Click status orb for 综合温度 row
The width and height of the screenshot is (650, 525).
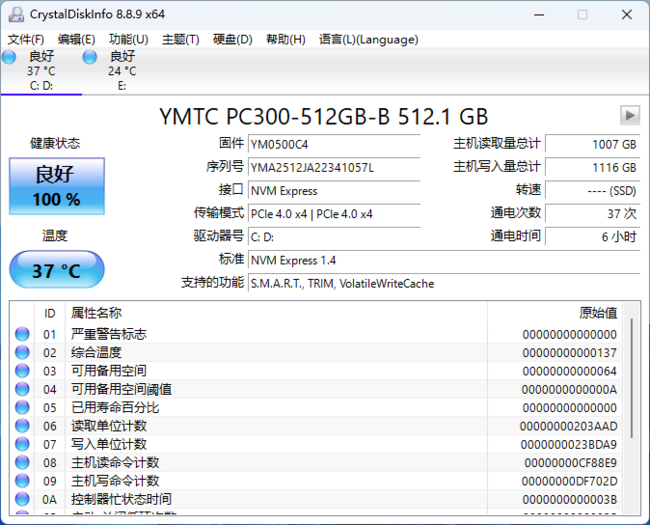22,352
